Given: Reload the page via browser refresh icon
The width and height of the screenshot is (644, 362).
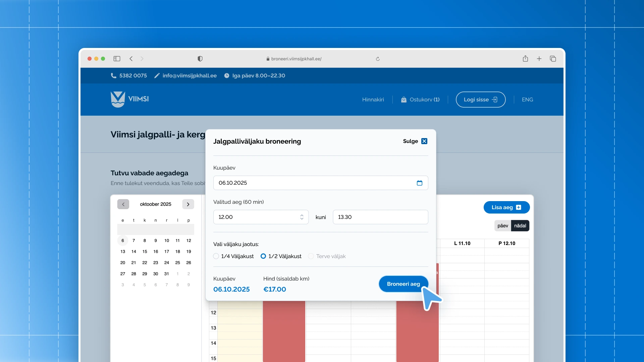Looking at the screenshot, I should pyautogui.click(x=378, y=59).
